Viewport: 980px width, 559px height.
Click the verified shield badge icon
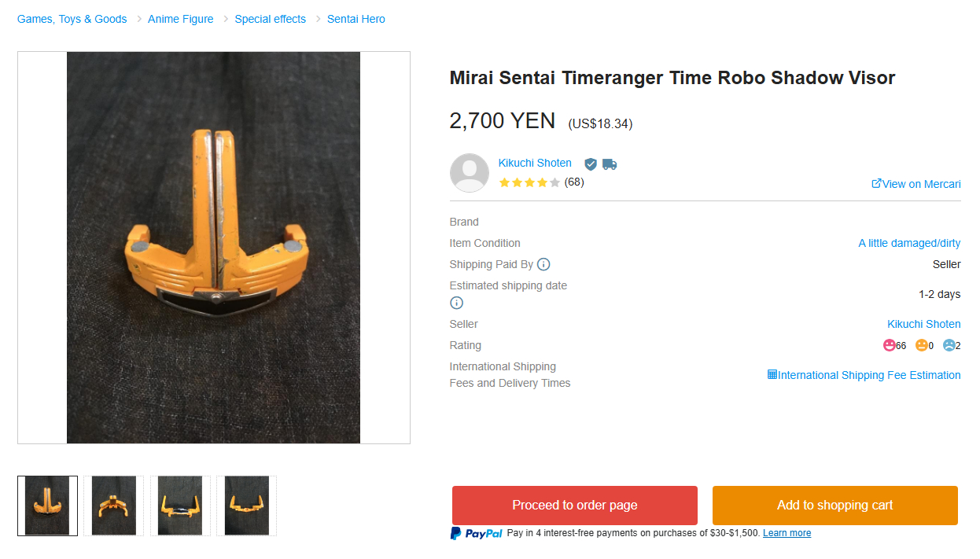click(591, 164)
